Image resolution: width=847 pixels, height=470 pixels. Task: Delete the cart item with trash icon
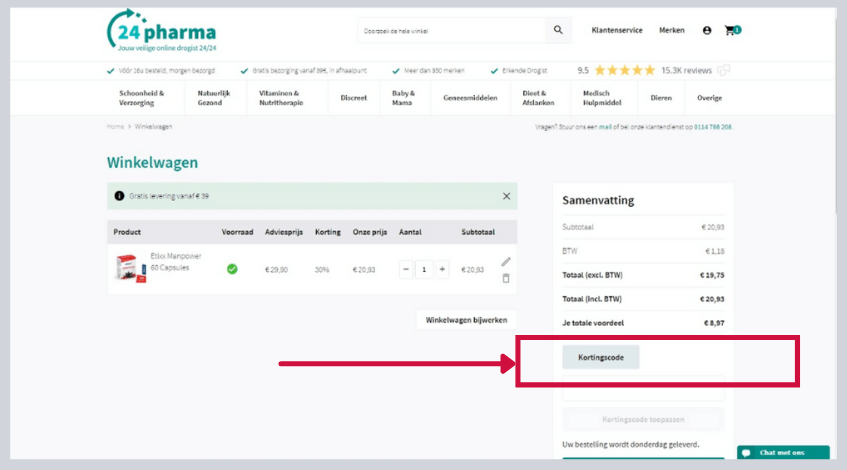pyautogui.click(x=506, y=278)
